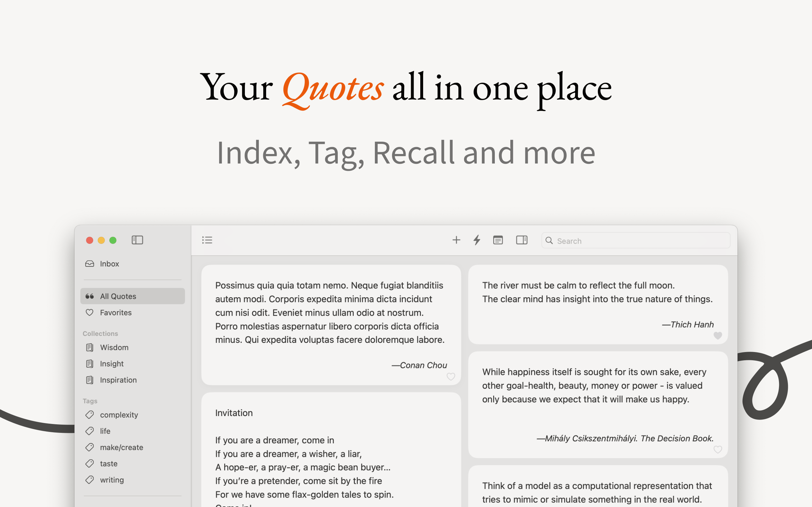Toggle the single column view icon
Screen dimensions: 812x507
498,241
